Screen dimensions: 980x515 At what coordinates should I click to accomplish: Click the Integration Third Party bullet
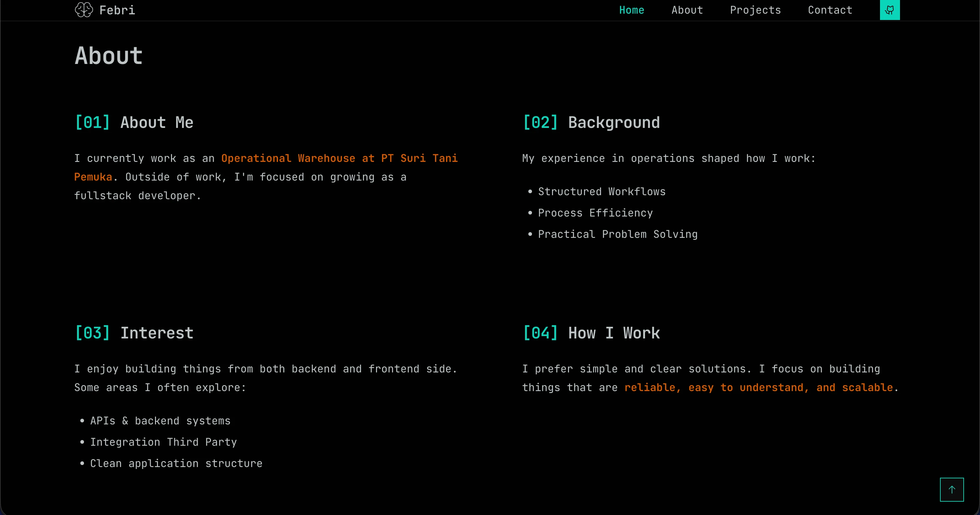pyautogui.click(x=164, y=442)
